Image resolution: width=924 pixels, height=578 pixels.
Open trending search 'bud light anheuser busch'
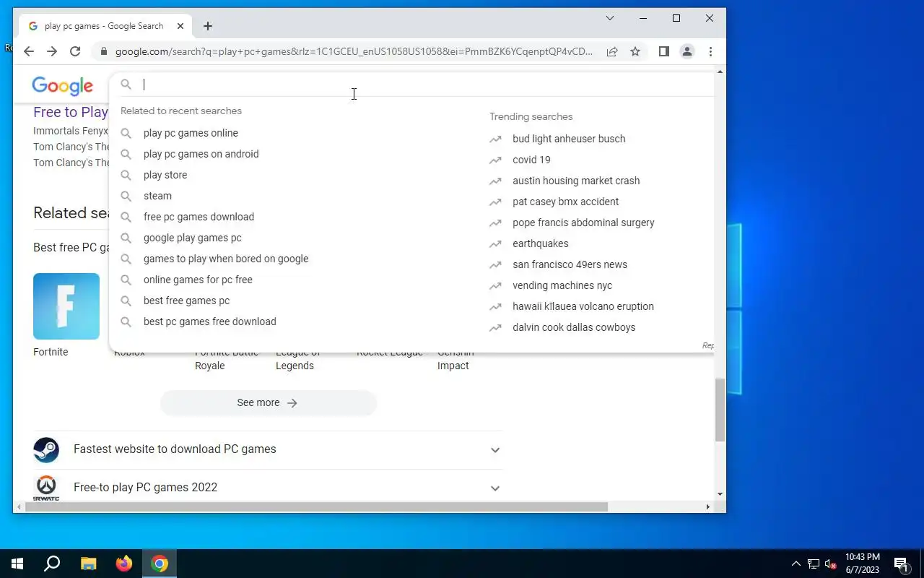(569, 139)
